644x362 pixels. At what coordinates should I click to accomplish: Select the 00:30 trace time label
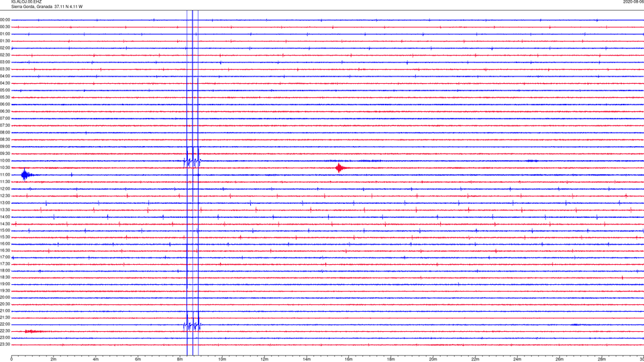click(x=5, y=27)
